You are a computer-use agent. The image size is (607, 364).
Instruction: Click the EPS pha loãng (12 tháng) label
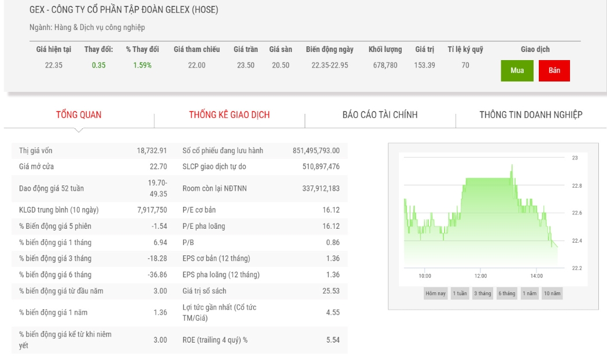pos(221,274)
